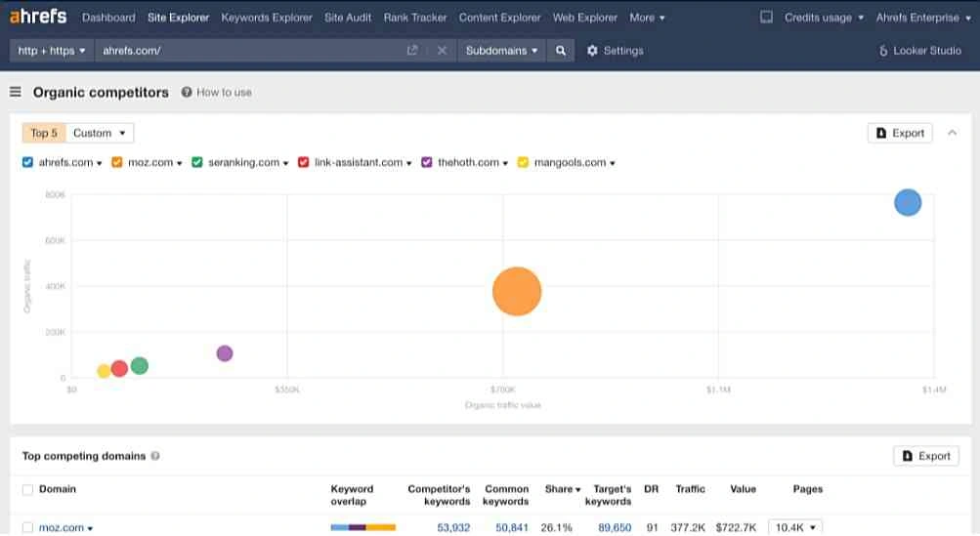The width and height of the screenshot is (980, 536).
Task: Click the DR column header
Action: 652,489
